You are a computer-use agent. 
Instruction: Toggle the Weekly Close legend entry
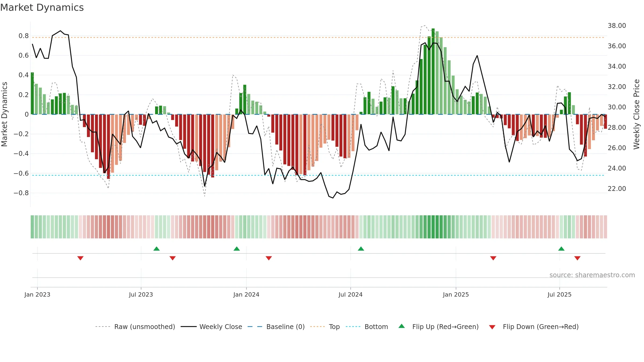click(x=211, y=327)
